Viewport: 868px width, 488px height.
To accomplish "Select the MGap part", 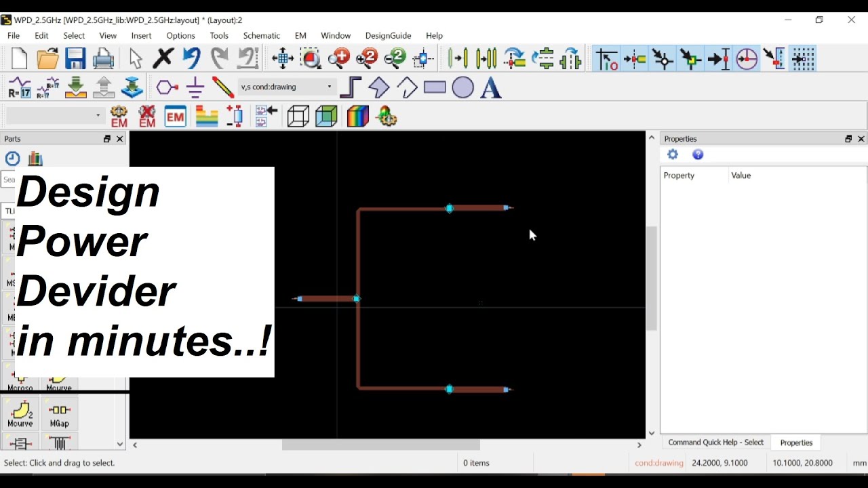I will (59, 414).
